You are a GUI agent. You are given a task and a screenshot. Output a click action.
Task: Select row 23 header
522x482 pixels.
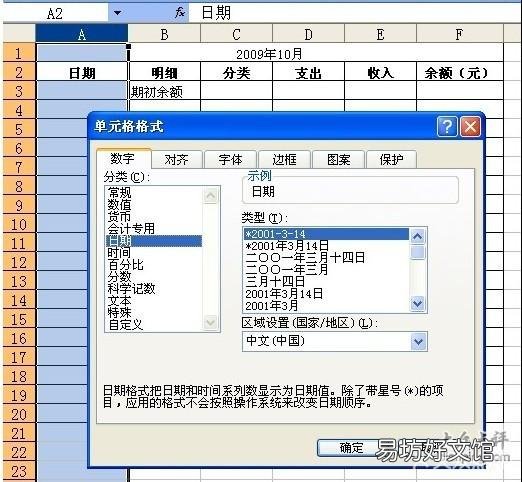(19, 471)
